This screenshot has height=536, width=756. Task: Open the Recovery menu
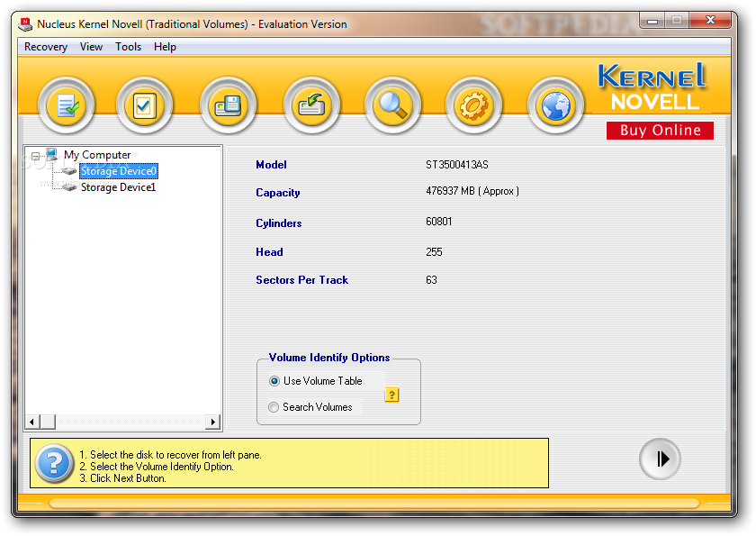(46, 47)
